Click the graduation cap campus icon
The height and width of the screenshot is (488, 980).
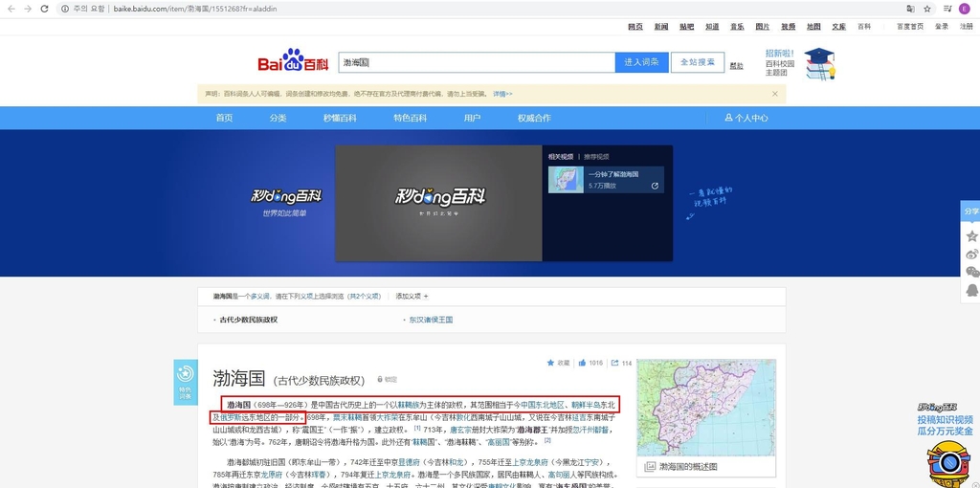[x=819, y=64]
